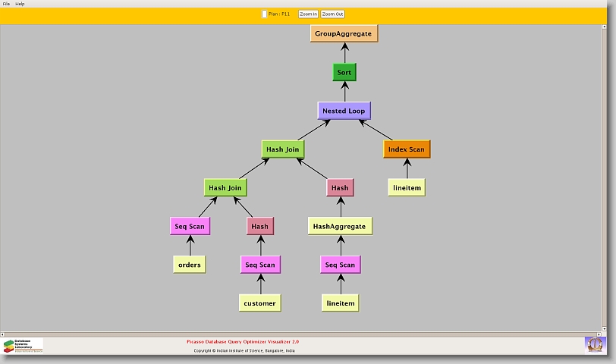Click the Zoom In button
Image resolution: width=616 pixels, height=364 pixels.
(x=308, y=14)
